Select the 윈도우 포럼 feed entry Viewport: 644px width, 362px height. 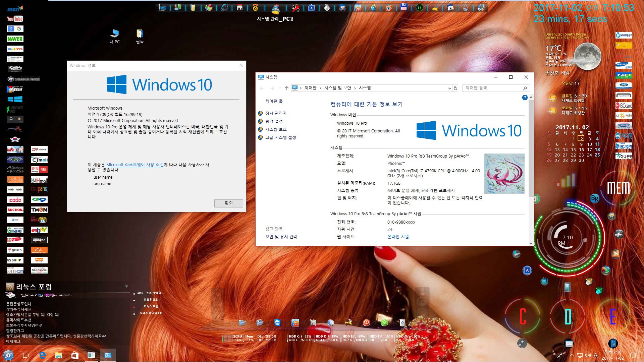[x=151, y=300]
